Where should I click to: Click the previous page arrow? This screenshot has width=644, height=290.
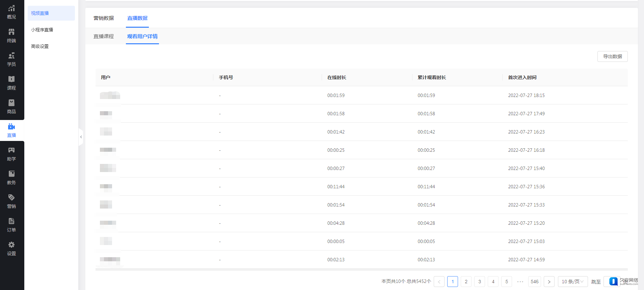point(439,282)
